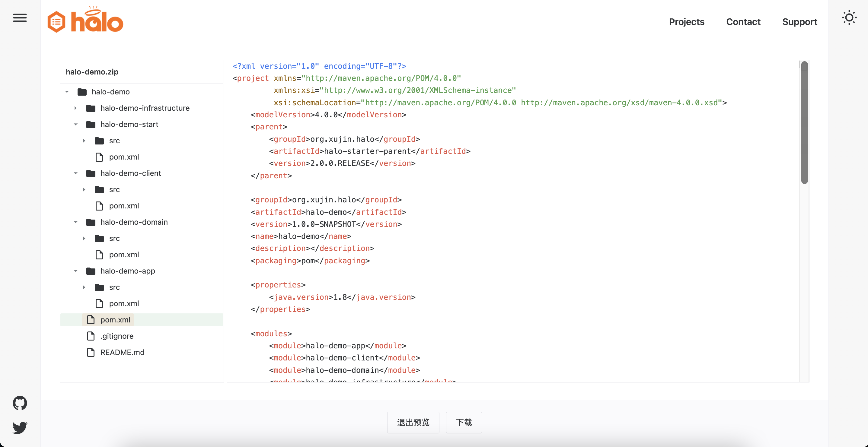Open the Support menu item
Viewport: 868px width, 447px height.
tap(799, 22)
